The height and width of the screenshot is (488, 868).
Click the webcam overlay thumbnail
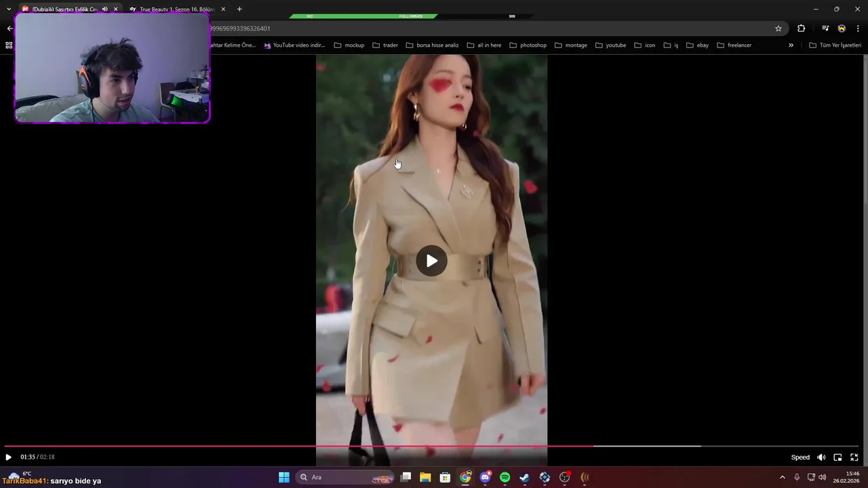point(113,68)
